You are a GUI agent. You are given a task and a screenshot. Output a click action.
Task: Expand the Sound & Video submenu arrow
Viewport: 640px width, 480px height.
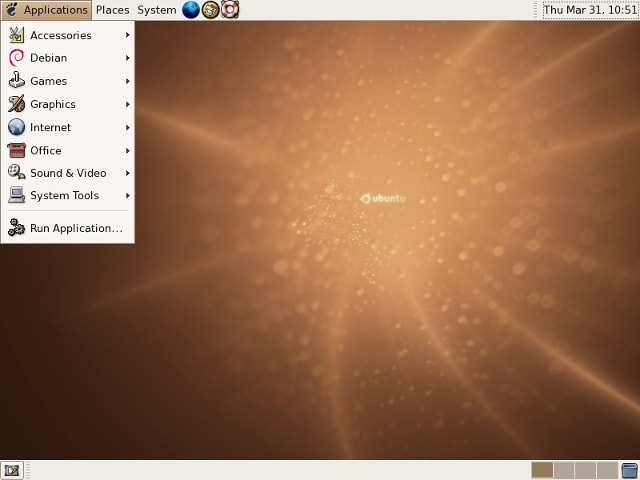[x=128, y=173]
